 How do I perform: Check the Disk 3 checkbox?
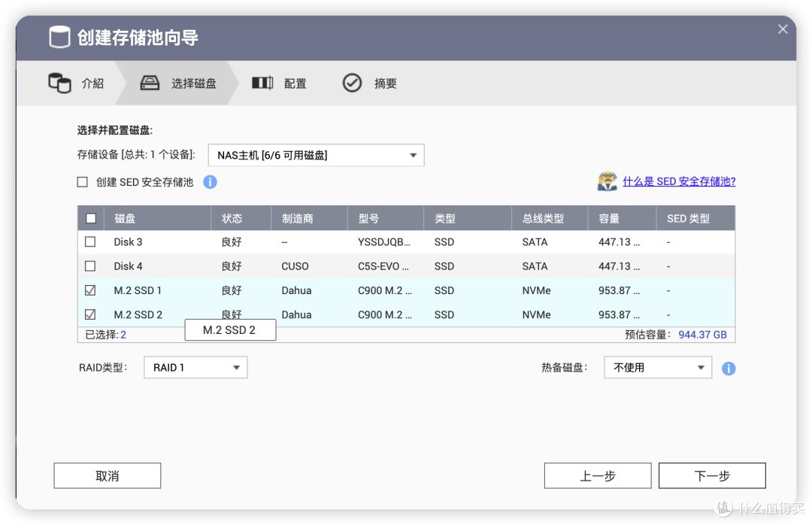tap(90, 241)
